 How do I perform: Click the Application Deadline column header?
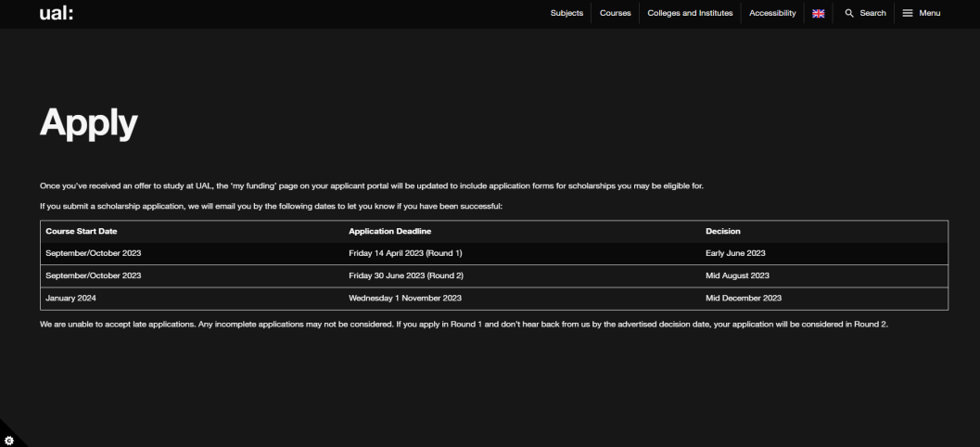[390, 231]
